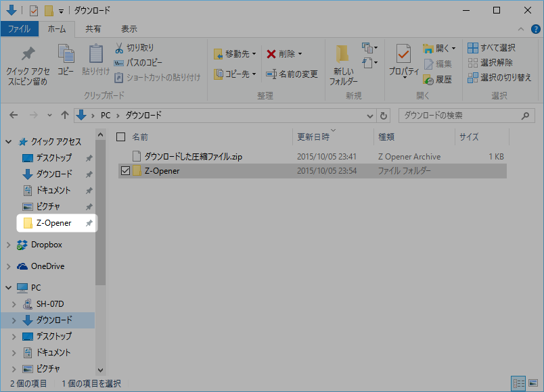Click History (履歴) ribbon button
544x392 pixels.
tap(438, 79)
